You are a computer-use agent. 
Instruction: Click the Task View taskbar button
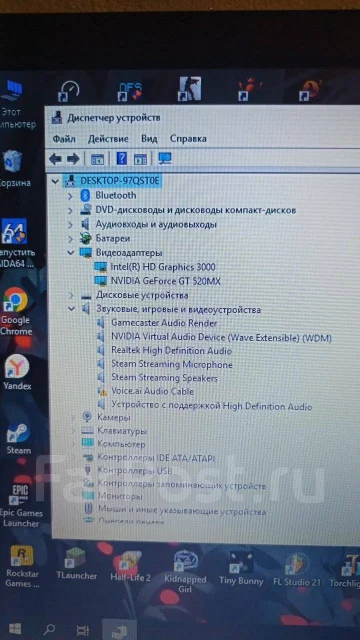click(x=83, y=631)
